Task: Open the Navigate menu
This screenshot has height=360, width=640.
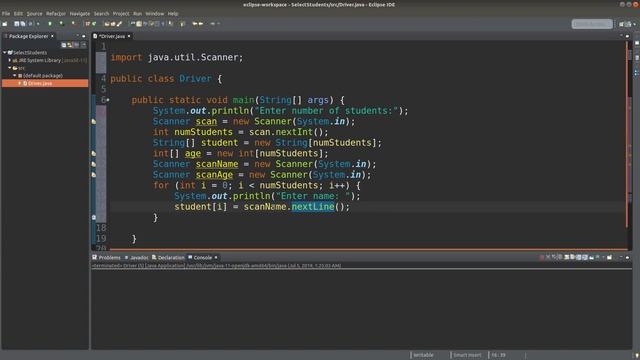Action: point(80,13)
